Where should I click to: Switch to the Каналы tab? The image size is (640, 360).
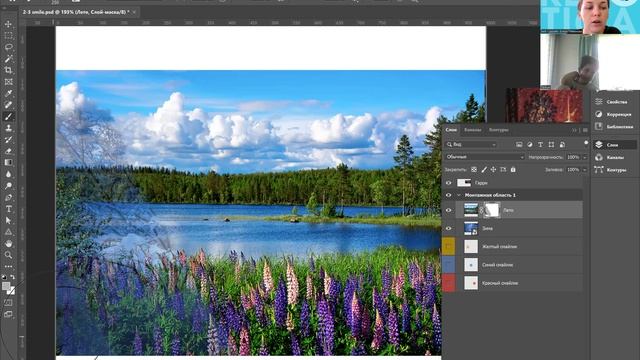click(473, 130)
